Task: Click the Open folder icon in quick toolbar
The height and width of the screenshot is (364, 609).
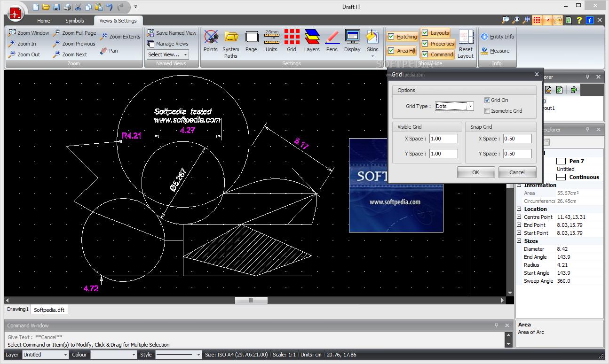Action: coord(46,7)
